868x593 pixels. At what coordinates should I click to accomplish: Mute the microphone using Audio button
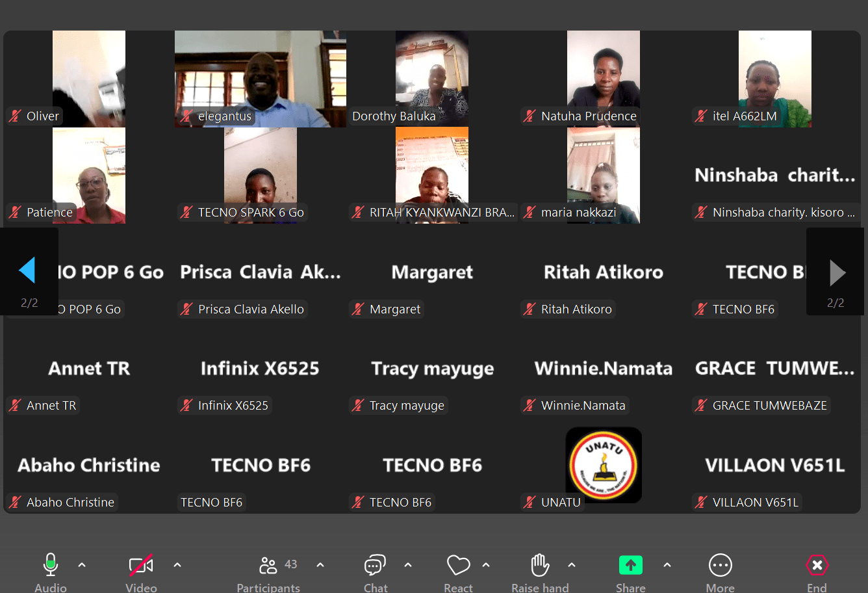click(x=51, y=566)
